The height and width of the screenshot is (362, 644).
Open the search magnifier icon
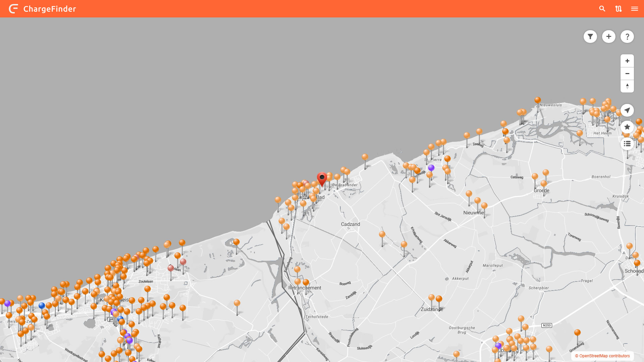click(x=602, y=9)
